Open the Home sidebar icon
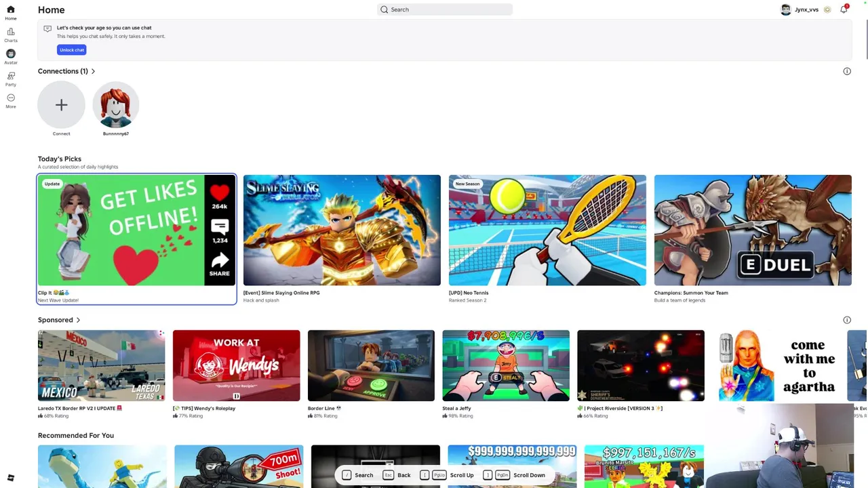The height and width of the screenshot is (488, 868). tap(10, 9)
